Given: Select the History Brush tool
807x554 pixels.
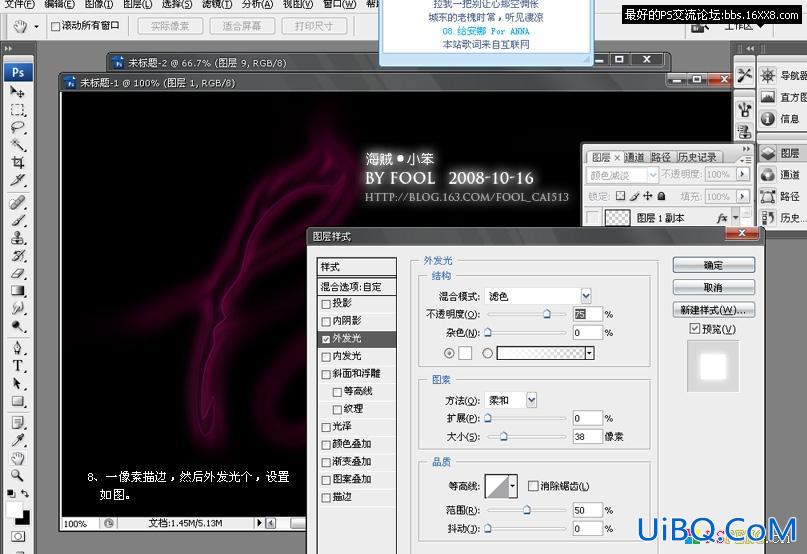Looking at the screenshot, I should point(17,255).
